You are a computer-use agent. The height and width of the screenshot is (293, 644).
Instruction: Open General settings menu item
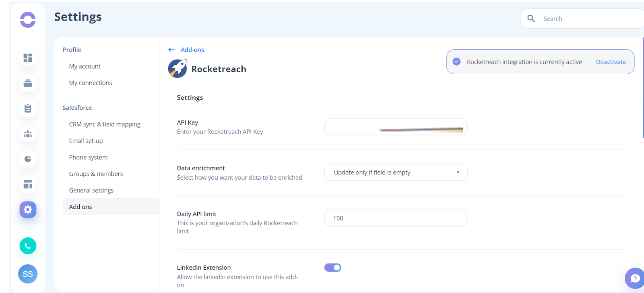(x=91, y=190)
